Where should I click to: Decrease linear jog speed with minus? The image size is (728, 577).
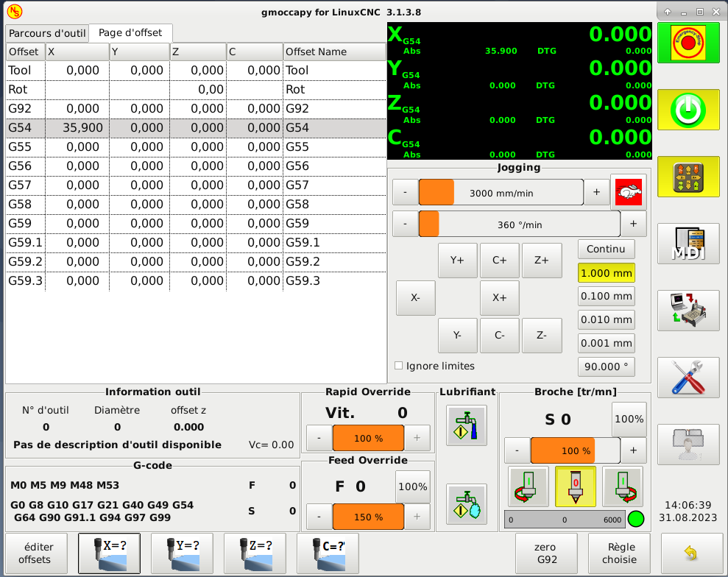406,192
